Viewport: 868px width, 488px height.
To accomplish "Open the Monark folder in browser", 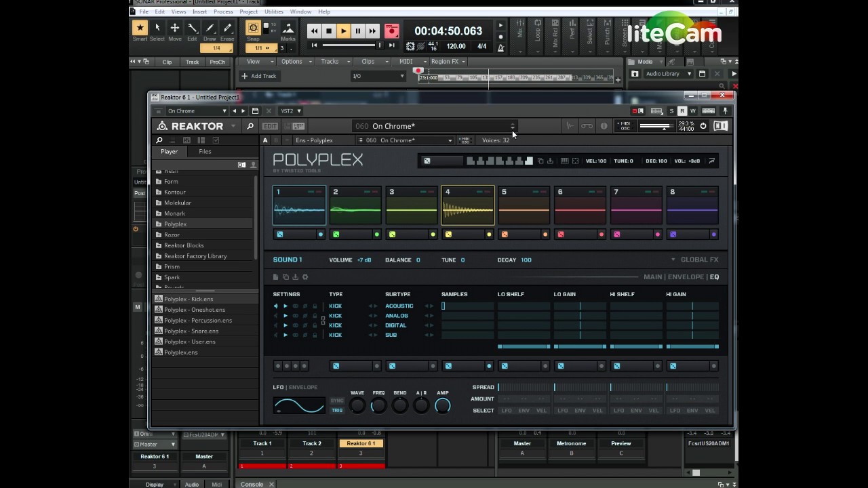I will [174, 213].
